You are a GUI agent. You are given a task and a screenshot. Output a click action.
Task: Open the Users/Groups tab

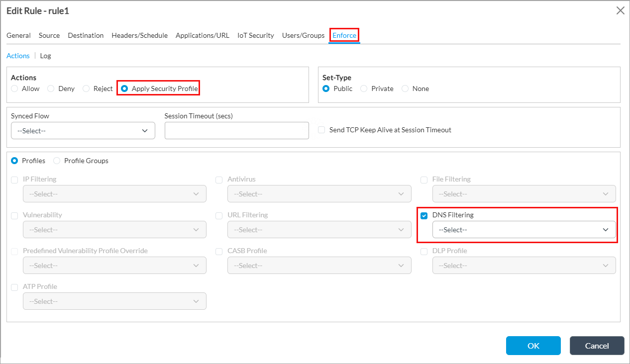click(x=303, y=35)
